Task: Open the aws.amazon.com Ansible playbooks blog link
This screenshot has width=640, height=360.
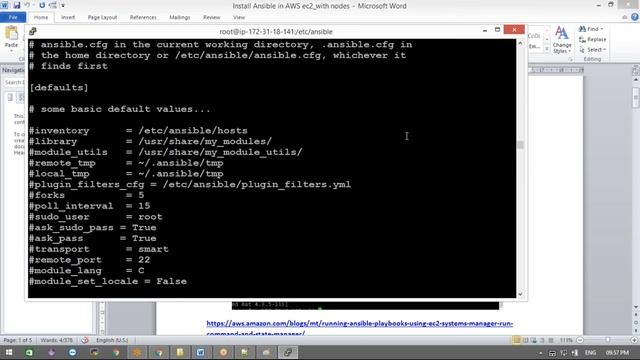Action: point(360,323)
